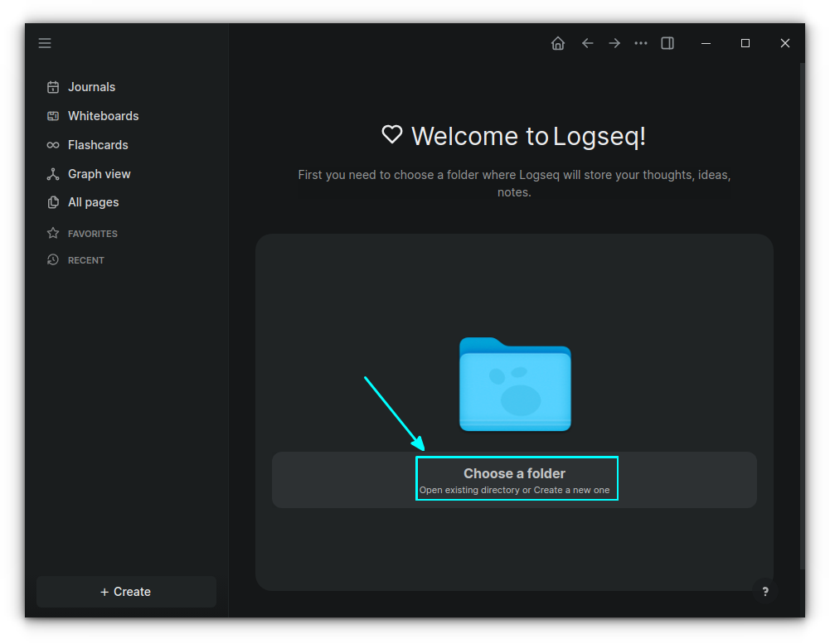Image resolution: width=830 pixels, height=644 pixels.
Task: Expand the Favorites section
Action: pyautogui.click(x=91, y=233)
